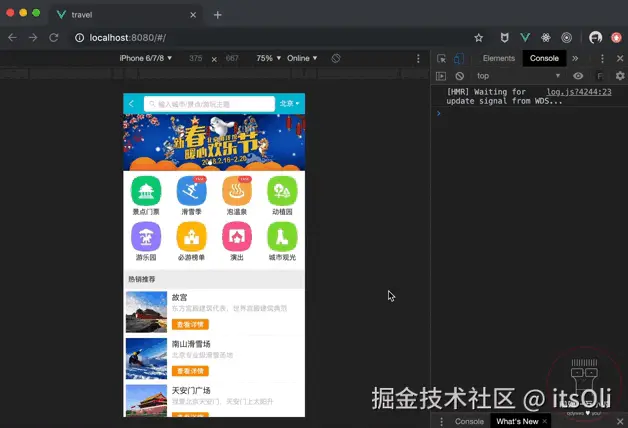Select the What's New drawer tab

(517, 421)
